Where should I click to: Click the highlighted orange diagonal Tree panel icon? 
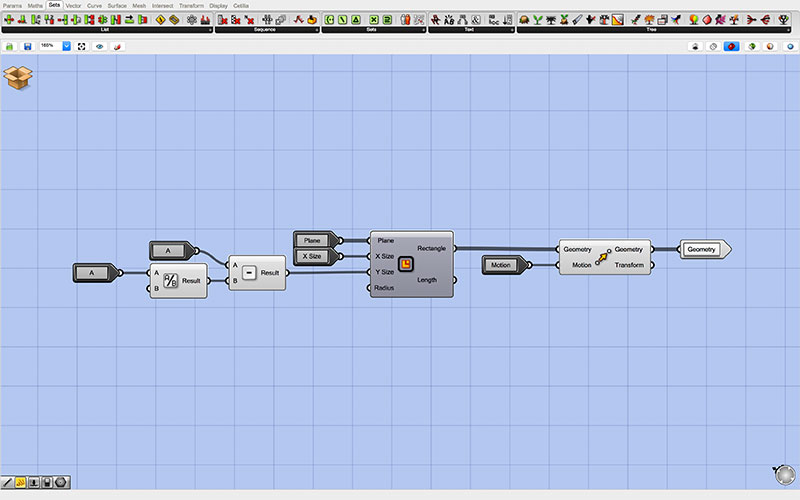click(617, 20)
